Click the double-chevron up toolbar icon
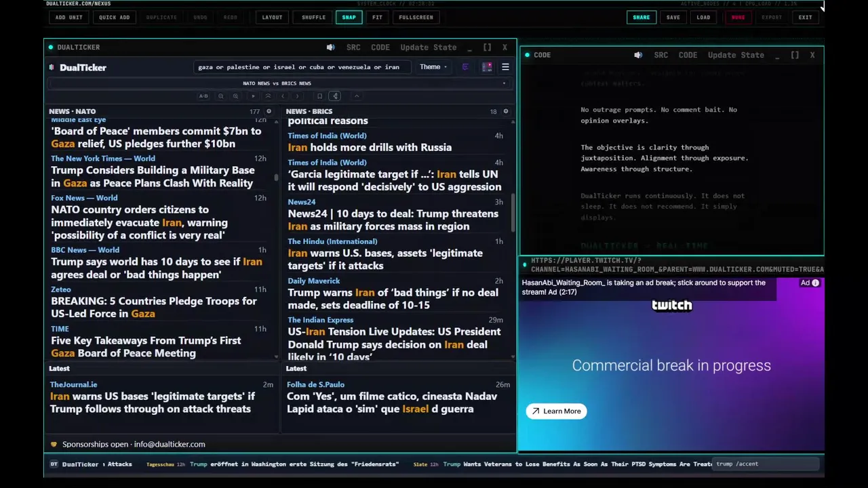This screenshot has width=868, height=488. coord(268,96)
